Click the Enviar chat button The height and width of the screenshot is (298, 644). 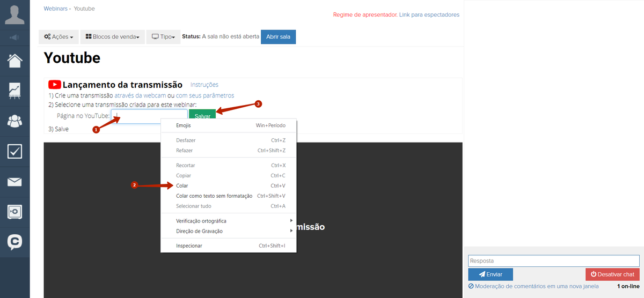491,274
